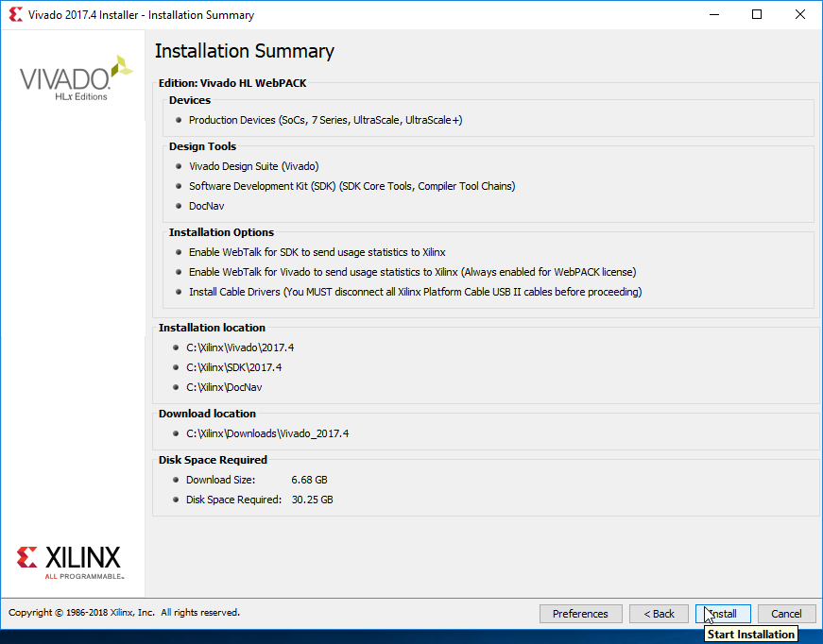
Task: Click the C:\Xilinx\DocNav install path
Action: [x=224, y=387]
